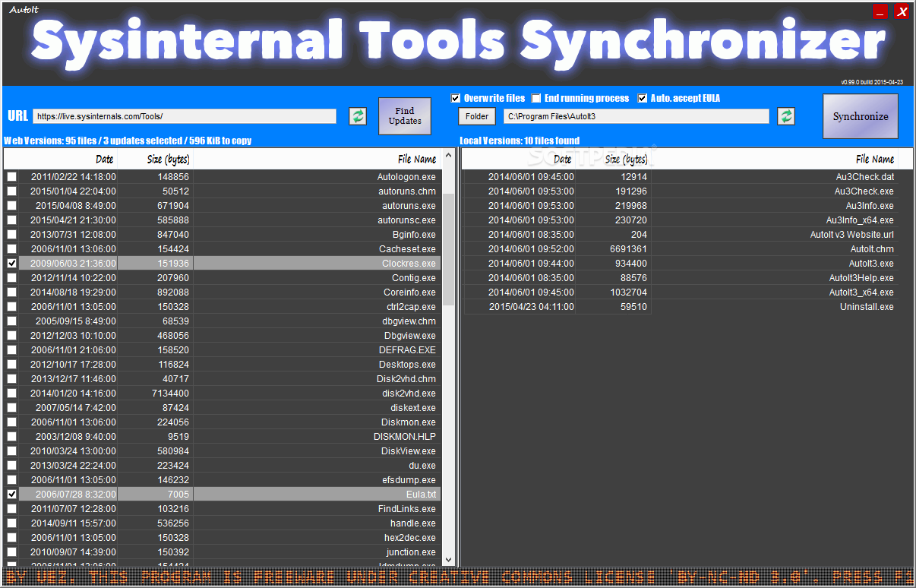The width and height of the screenshot is (916, 588).
Task: Click diskext.exe file name
Action: pyautogui.click(x=413, y=407)
